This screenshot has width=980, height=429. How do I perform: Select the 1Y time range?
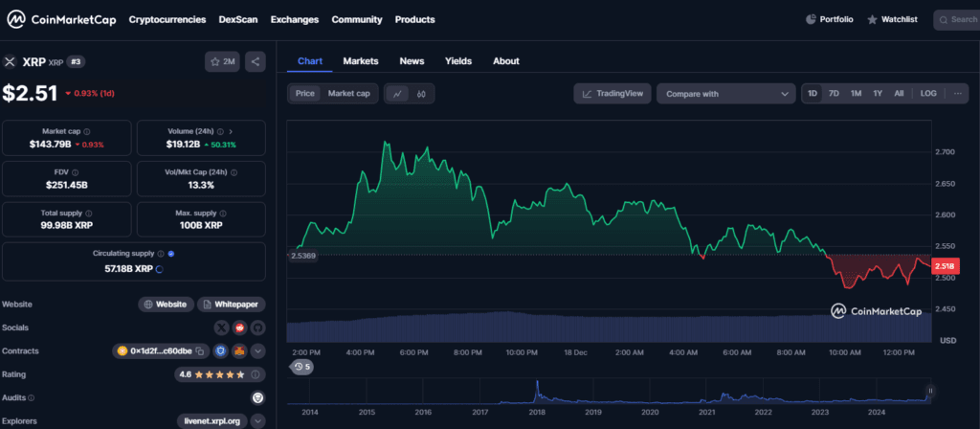(x=878, y=93)
